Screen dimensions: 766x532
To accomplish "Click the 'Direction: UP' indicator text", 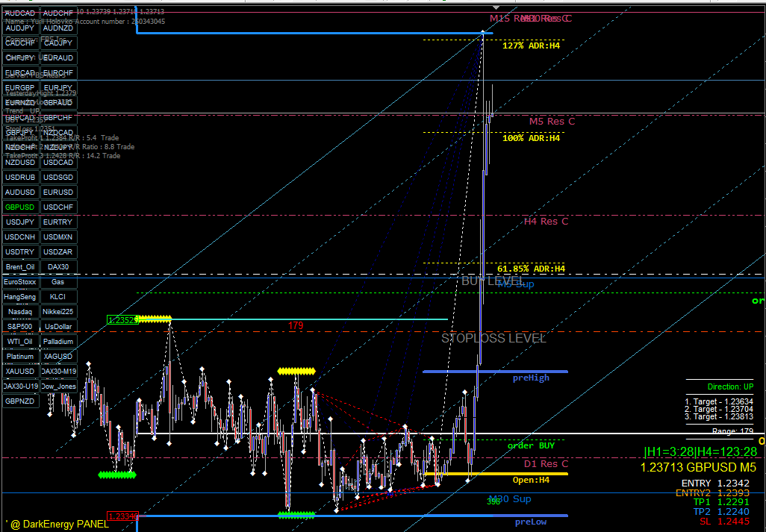I will coord(730,387).
